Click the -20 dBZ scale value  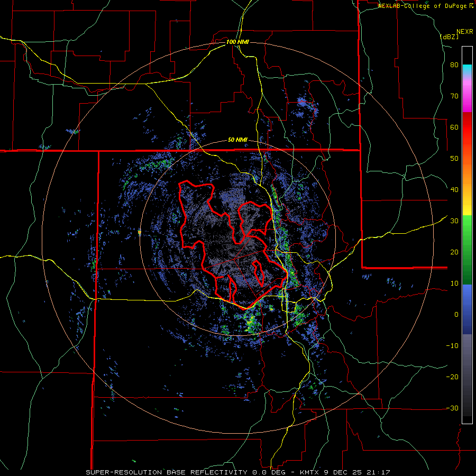click(x=452, y=377)
